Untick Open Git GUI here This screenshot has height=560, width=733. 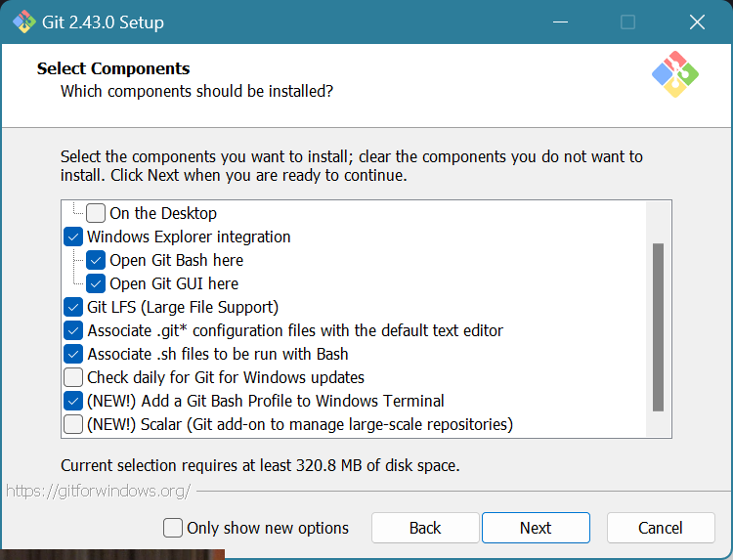(96, 283)
